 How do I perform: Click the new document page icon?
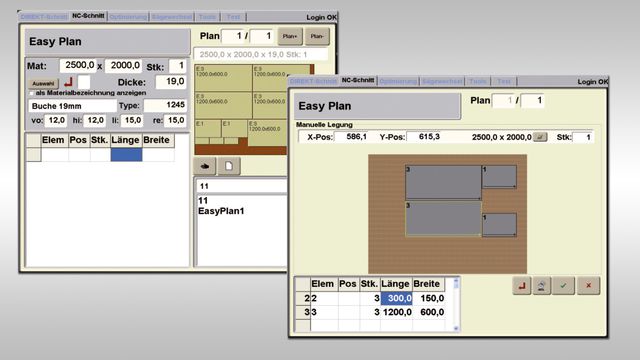[x=229, y=166]
